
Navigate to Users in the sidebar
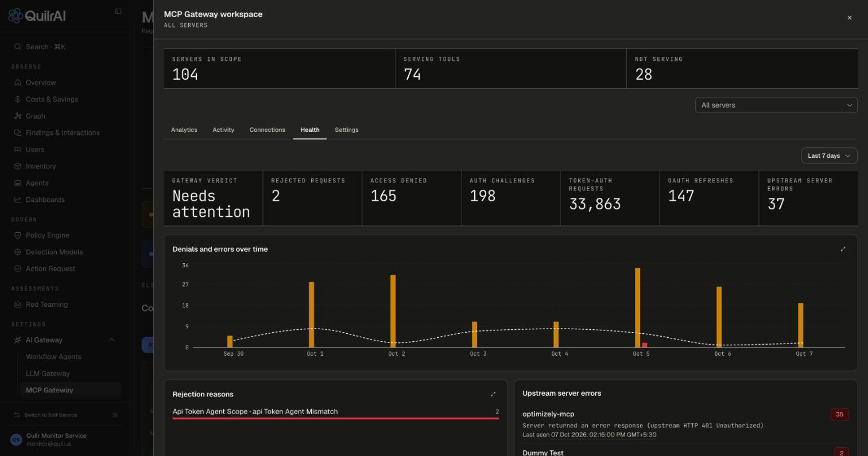click(35, 149)
